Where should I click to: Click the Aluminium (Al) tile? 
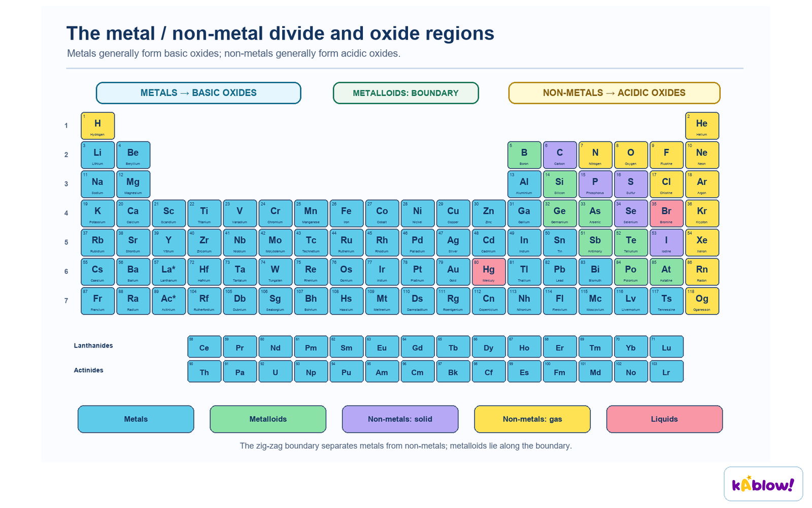pos(524,184)
